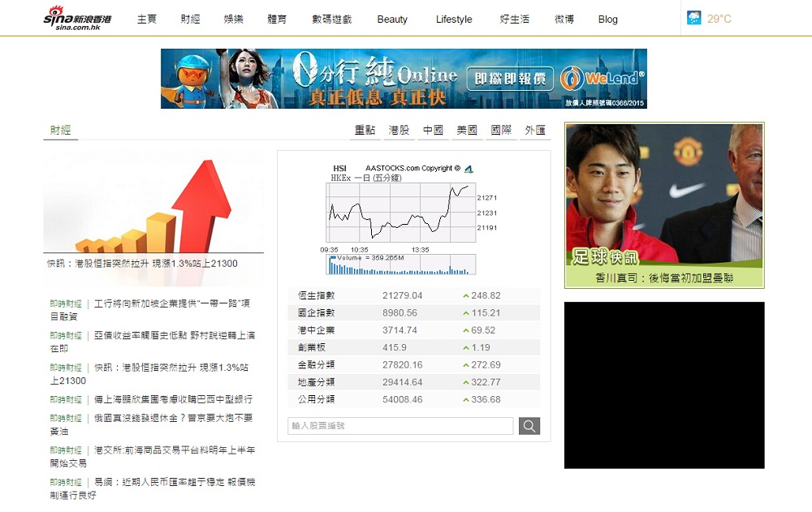Click the weather icon next to 29°C
Viewport: 812px width, 512px height.
694,18
